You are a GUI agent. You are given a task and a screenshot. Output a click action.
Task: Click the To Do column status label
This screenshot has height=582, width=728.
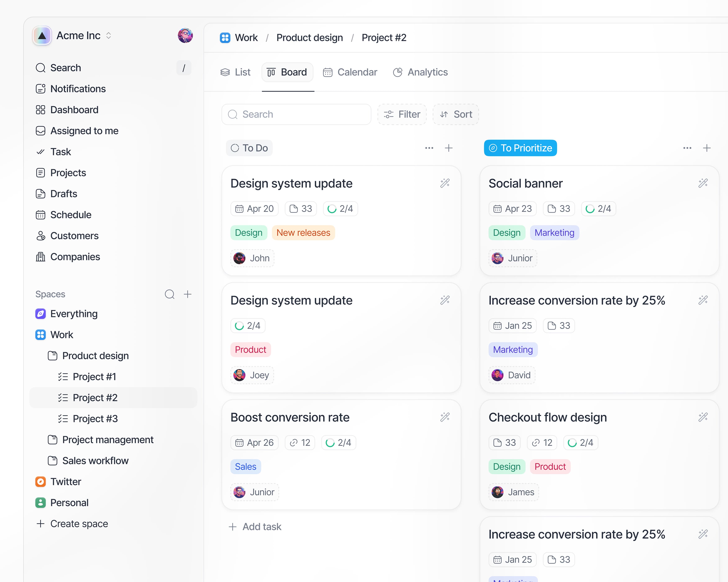(x=249, y=148)
